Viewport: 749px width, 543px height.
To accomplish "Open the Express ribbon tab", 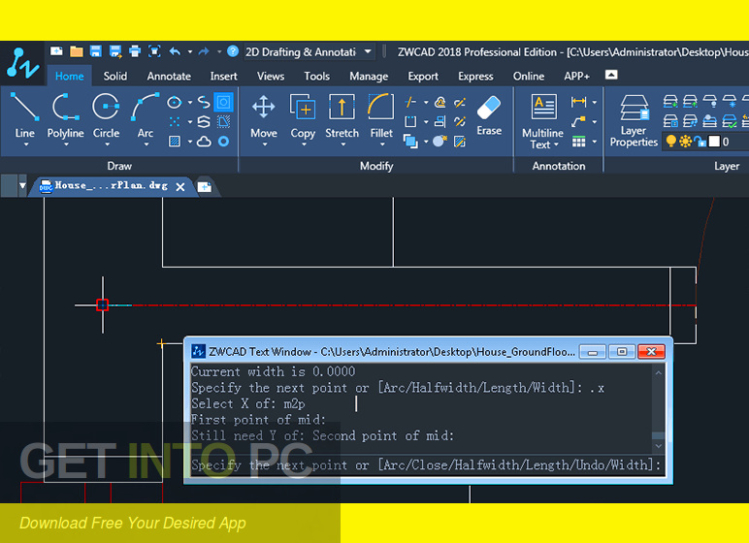I will click(x=475, y=76).
